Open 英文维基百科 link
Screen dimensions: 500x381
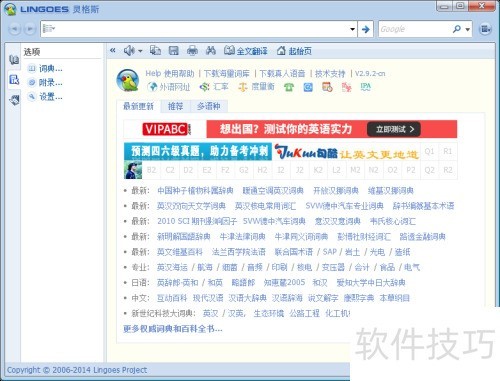pos(180,252)
